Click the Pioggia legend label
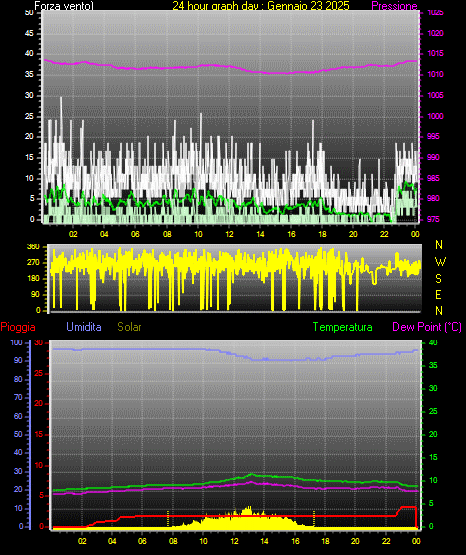466x555 pixels. (18, 327)
